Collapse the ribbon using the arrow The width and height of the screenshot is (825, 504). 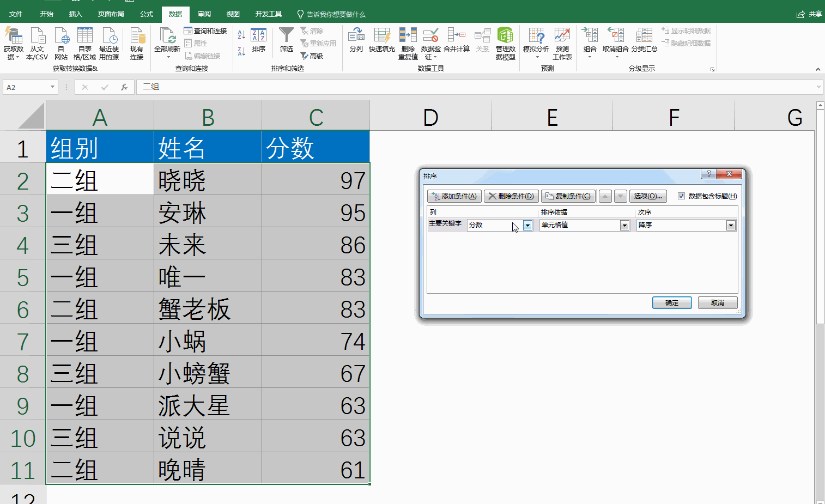coord(818,69)
